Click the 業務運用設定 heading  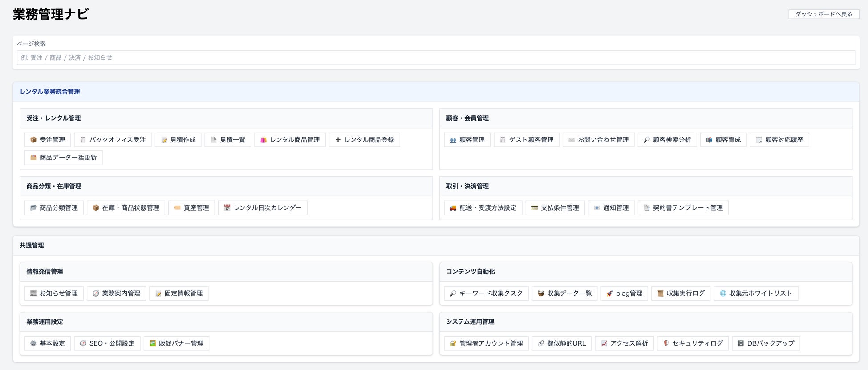click(x=45, y=322)
